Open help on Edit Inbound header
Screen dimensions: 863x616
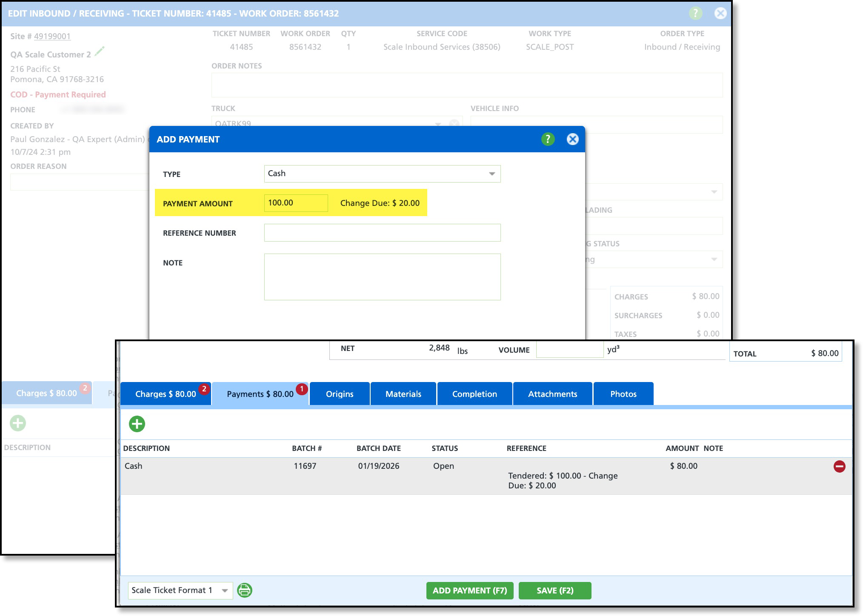[x=695, y=13]
